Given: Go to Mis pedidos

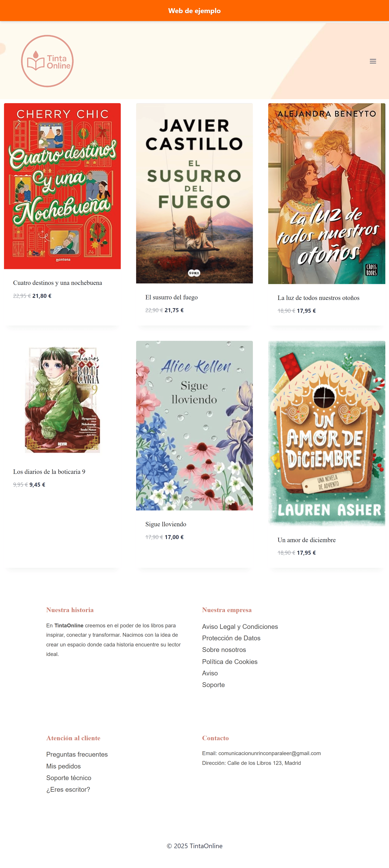Looking at the screenshot, I should (x=63, y=766).
